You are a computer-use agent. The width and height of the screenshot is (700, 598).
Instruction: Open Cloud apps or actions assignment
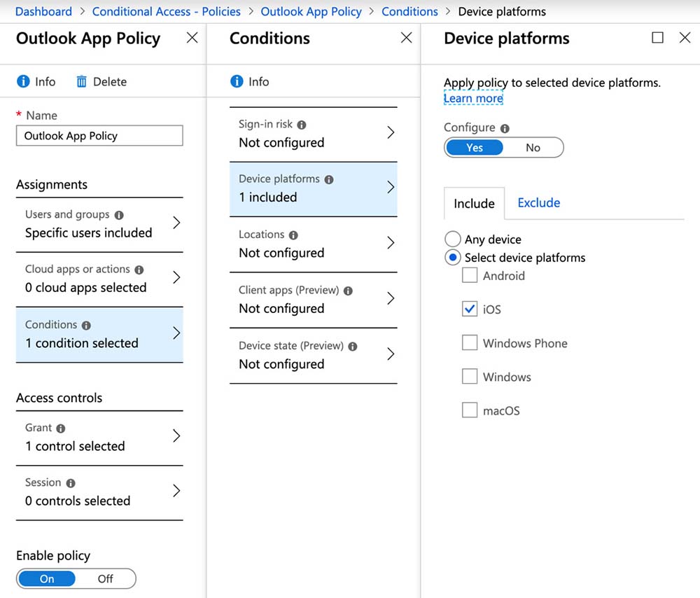[x=99, y=279]
